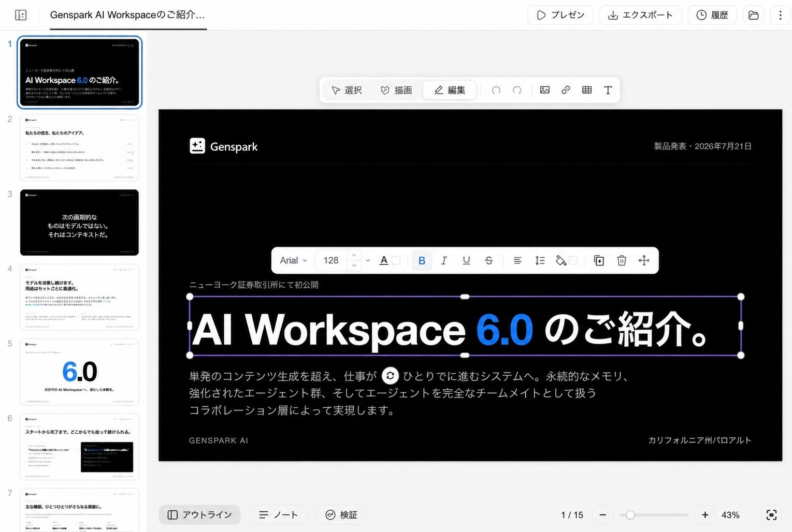Open the font size preset dropdown chevron
Image resolution: width=792 pixels, height=532 pixels.
click(x=368, y=260)
